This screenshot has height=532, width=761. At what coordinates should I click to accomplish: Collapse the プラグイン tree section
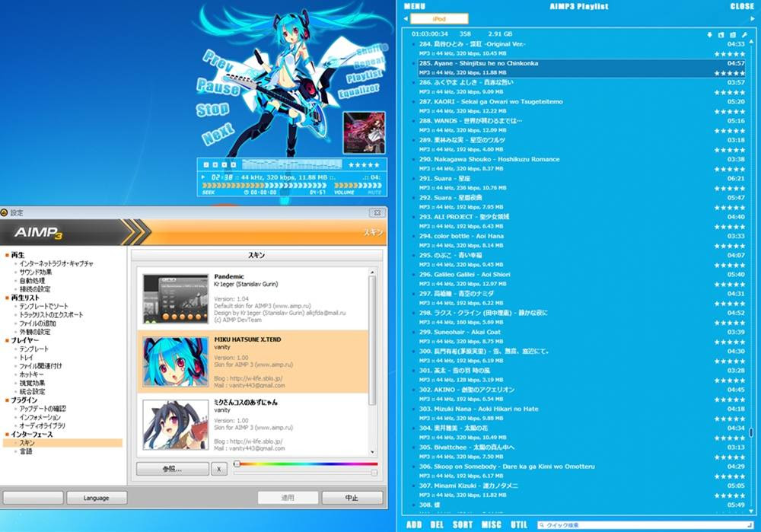pyautogui.click(x=7, y=400)
